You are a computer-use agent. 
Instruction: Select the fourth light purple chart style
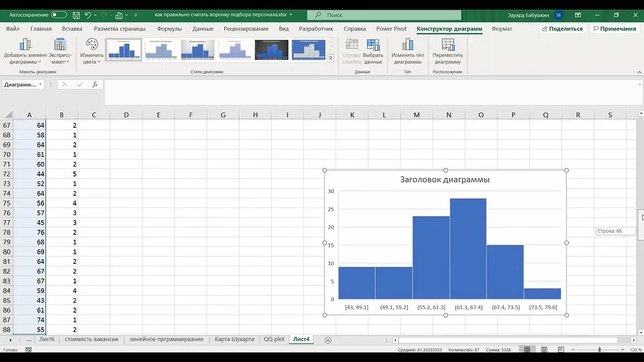[x=234, y=50]
